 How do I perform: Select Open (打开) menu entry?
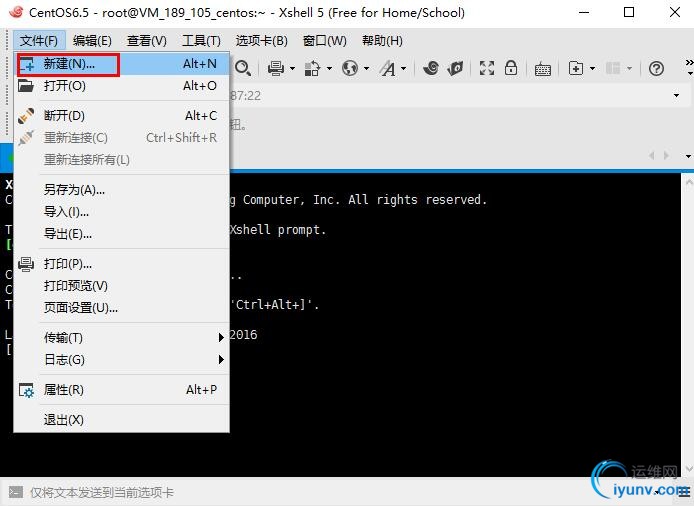click(x=122, y=86)
